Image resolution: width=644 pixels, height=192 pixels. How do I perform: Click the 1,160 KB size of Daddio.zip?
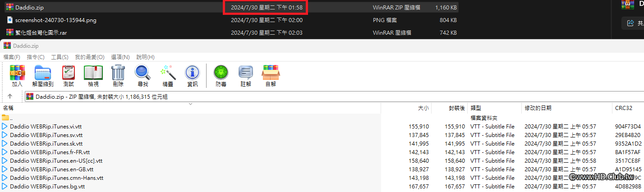(446, 7)
